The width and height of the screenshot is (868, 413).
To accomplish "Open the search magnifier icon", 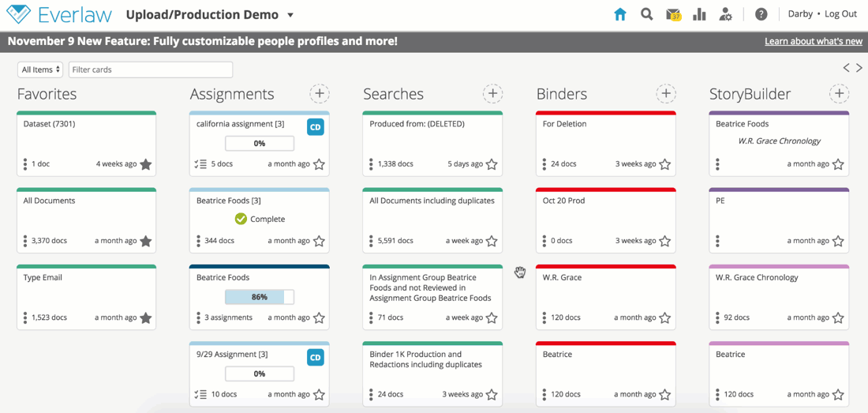I will [x=646, y=14].
